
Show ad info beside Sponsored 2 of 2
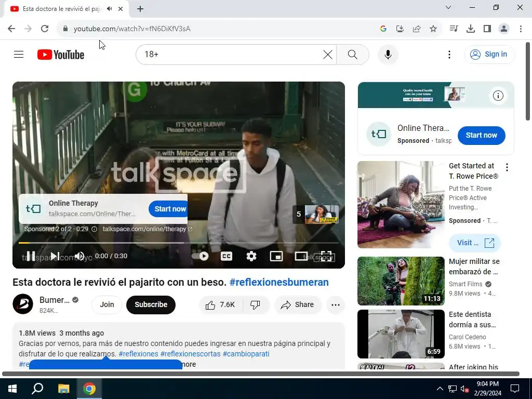pyautogui.click(x=95, y=229)
